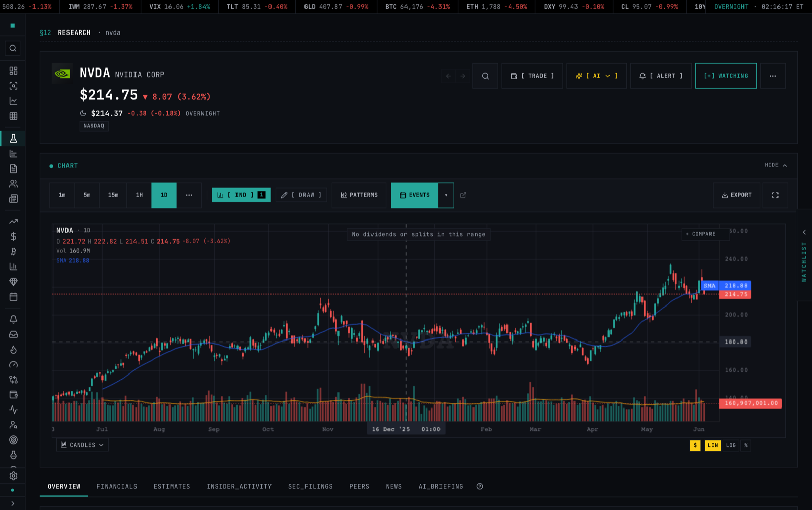The width and height of the screenshot is (812, 510).
Task: Open the inbox tray icon in sidebar
Action: pos(13,334)
